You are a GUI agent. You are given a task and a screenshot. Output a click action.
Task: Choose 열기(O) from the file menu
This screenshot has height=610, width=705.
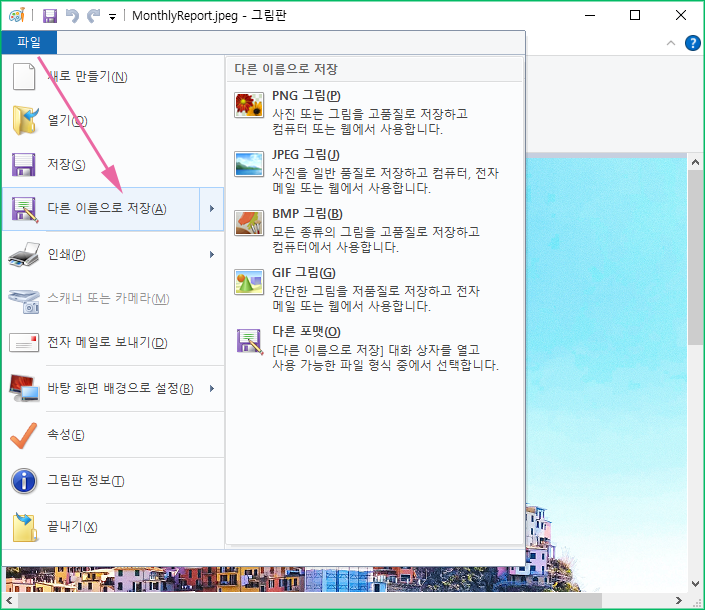coord(113,120)
